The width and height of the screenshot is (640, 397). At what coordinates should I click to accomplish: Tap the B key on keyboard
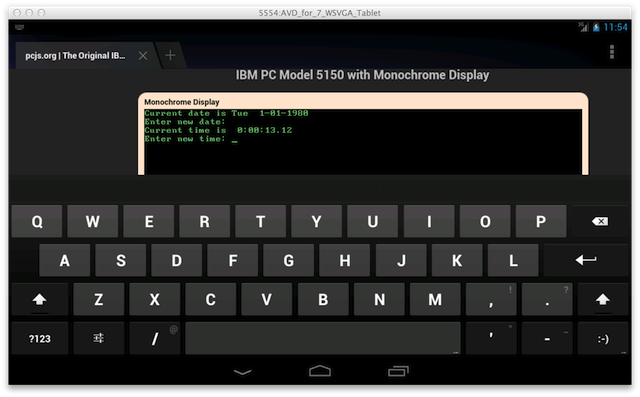pyautogui.click(x=323, y=299)
